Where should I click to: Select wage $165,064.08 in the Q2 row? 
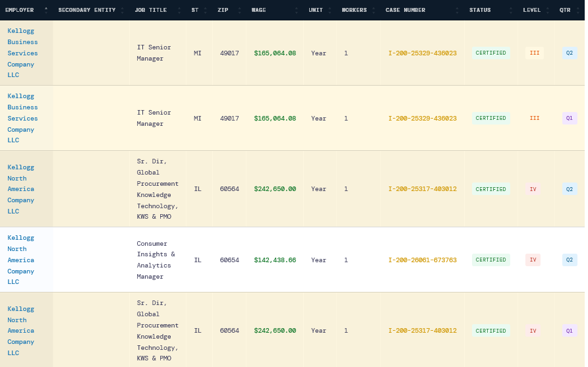coord(275,53)
